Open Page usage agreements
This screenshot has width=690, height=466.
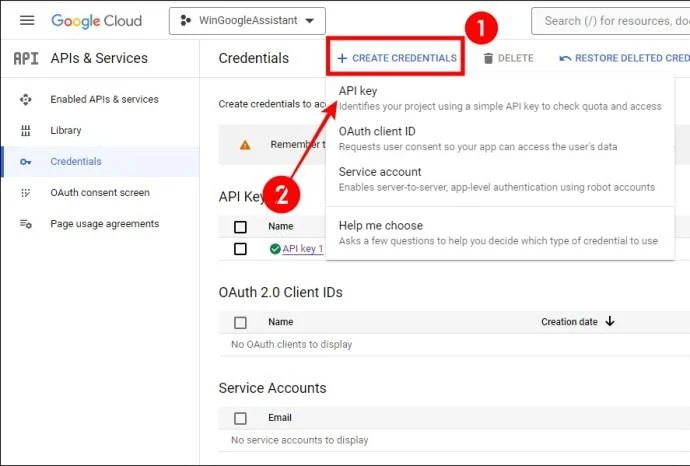(105, 224)
